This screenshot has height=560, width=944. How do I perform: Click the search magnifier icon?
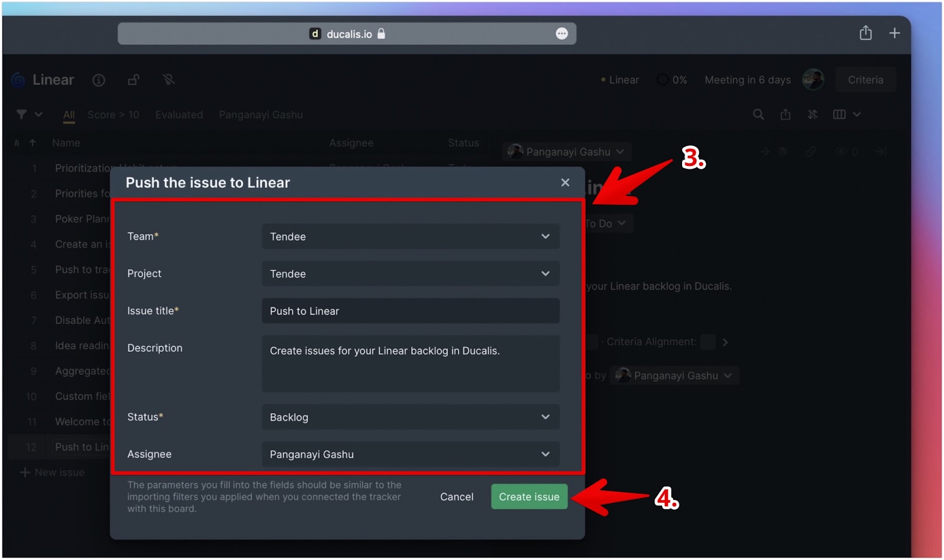coord(759,114)
